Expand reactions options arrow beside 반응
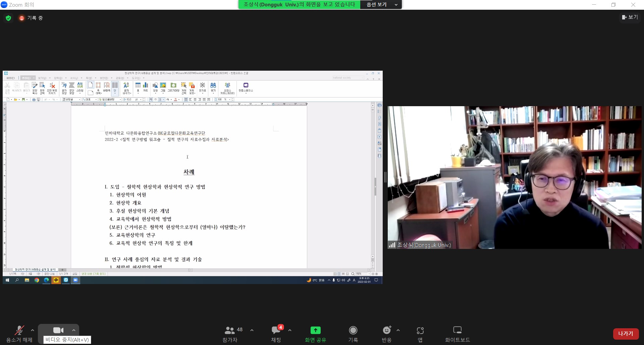 coord(398,330)
